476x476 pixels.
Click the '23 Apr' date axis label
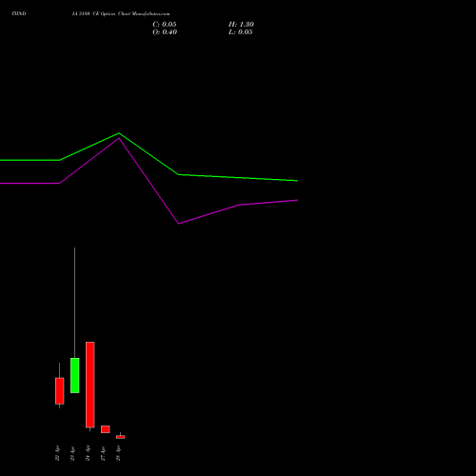click(72, 453)
